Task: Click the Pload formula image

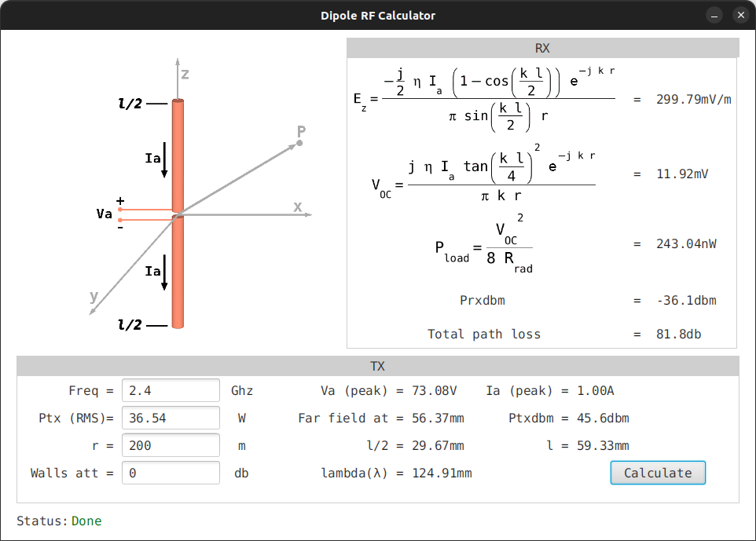Action: [x=484, y=243]
